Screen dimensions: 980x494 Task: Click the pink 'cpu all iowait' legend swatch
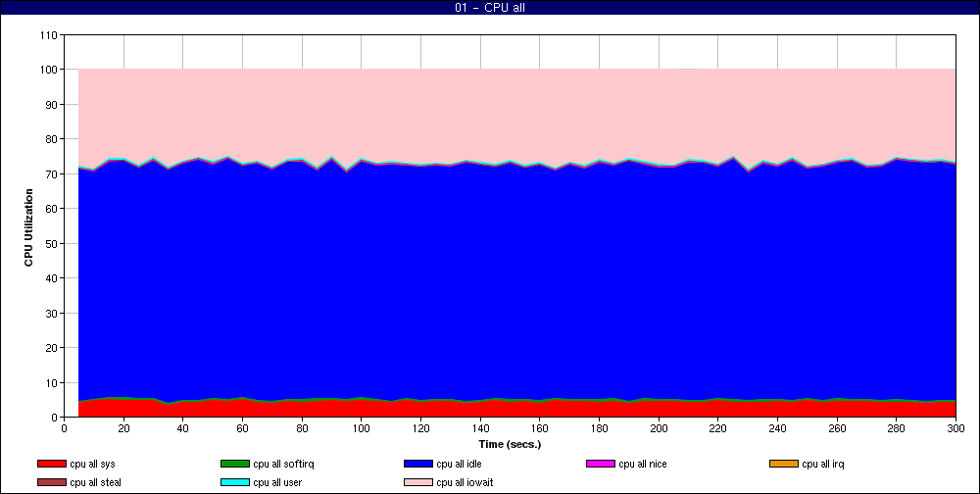[418, 482]
